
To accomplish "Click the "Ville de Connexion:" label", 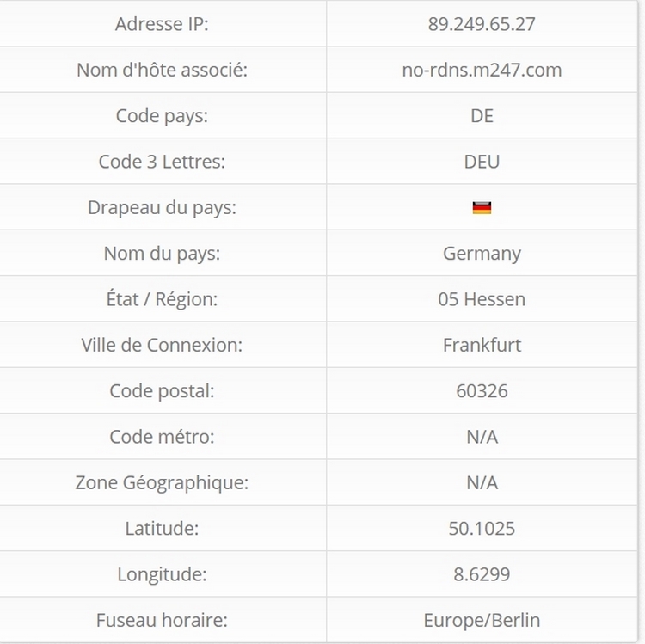I will (162, 345).
